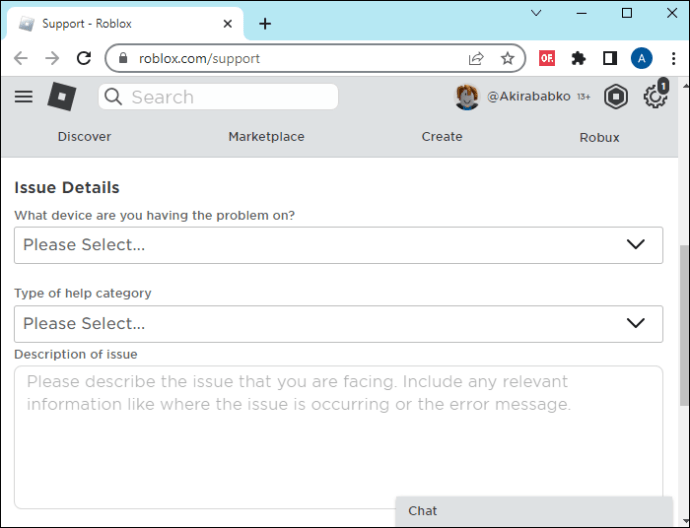Open the Chat panel

pyautogui.click(x=534, y=511)
